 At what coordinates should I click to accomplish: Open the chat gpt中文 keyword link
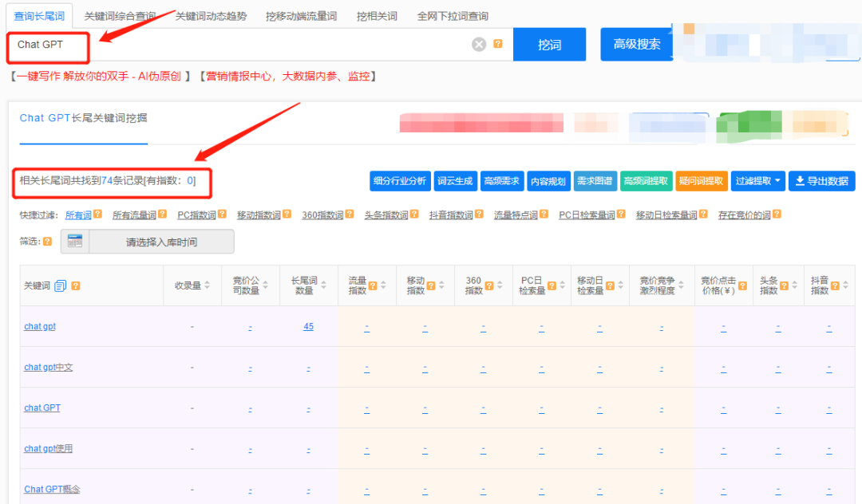[x=49, y=367]
